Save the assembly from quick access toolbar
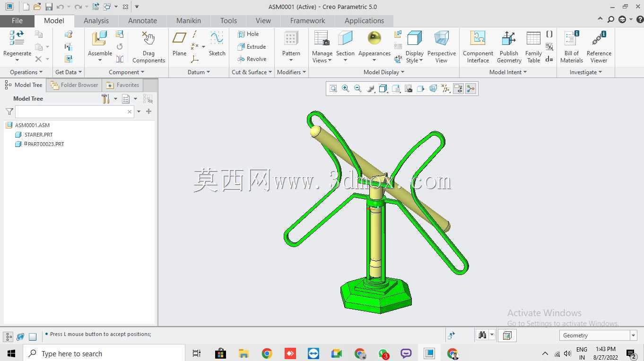The height and width of the screenshot is (361, 644). click(49, 7)
